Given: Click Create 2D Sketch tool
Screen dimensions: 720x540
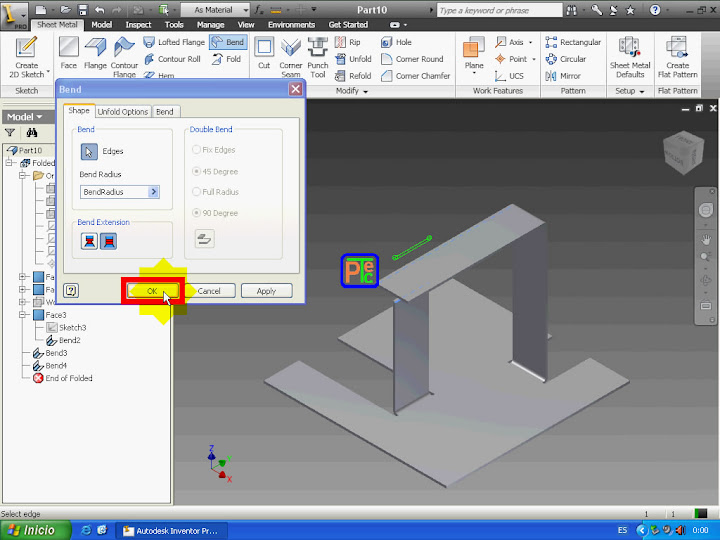Looking at the screenshot, I should (26, 57).
